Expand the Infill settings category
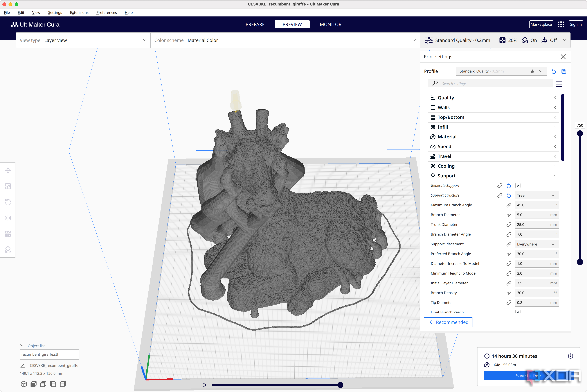The width and height of the screenshot is (587, 392). tap(493, 127)
